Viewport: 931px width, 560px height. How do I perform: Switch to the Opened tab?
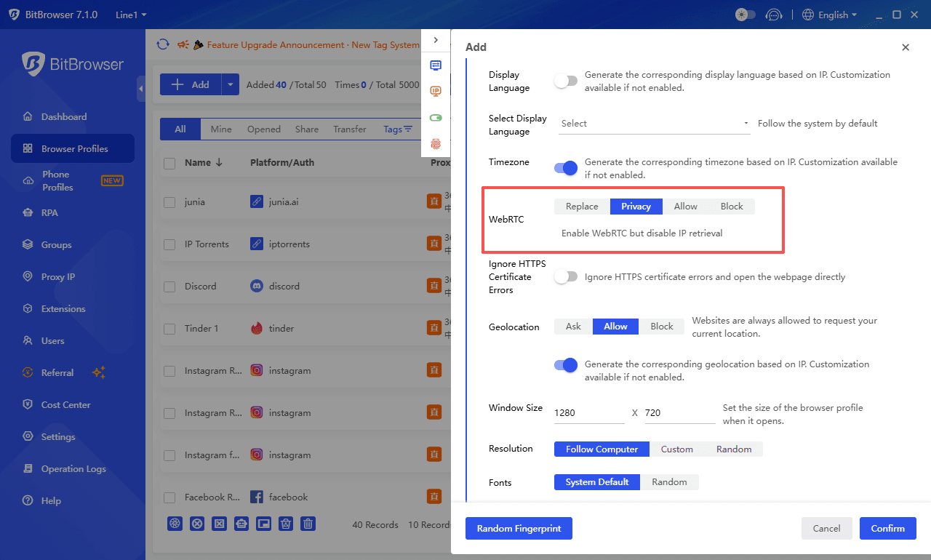pos(263,129)
